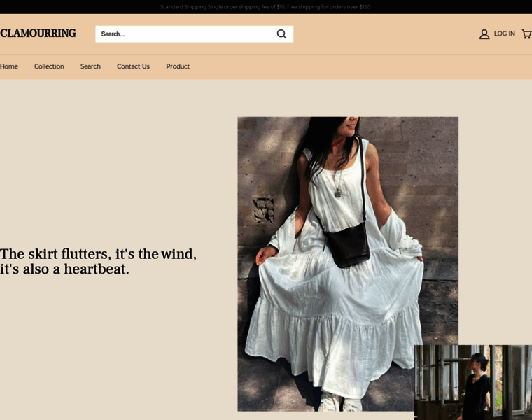
Task: Click the user account silhouette icon
Action: [484, 34]
